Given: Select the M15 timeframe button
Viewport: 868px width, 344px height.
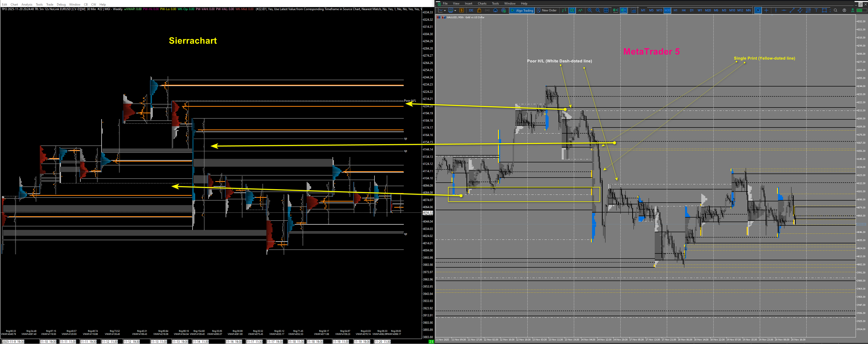Looking at the screenshot, I should point(660,10).
